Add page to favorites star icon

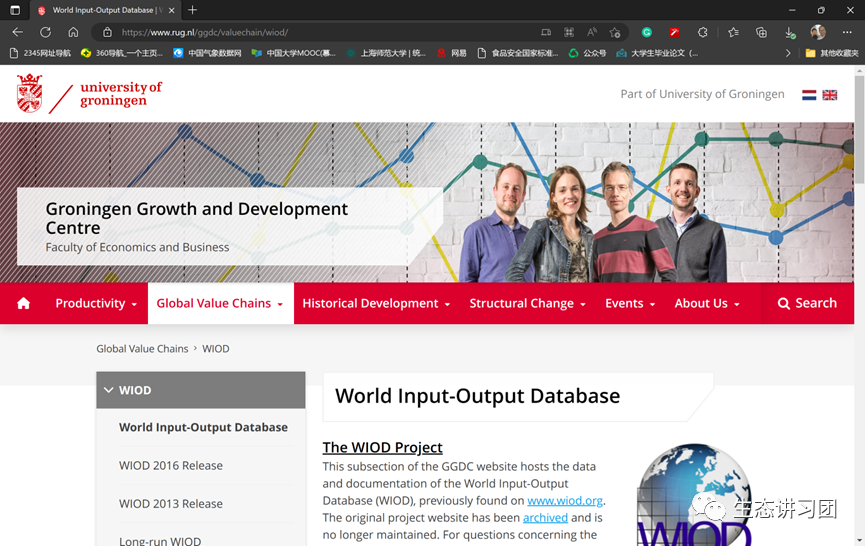(x=615, y=32)
